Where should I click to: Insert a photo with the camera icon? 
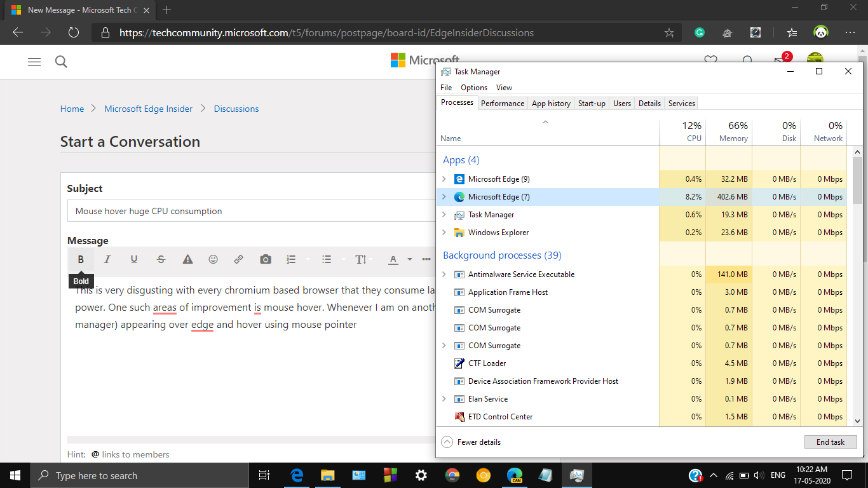coord(266,259)
